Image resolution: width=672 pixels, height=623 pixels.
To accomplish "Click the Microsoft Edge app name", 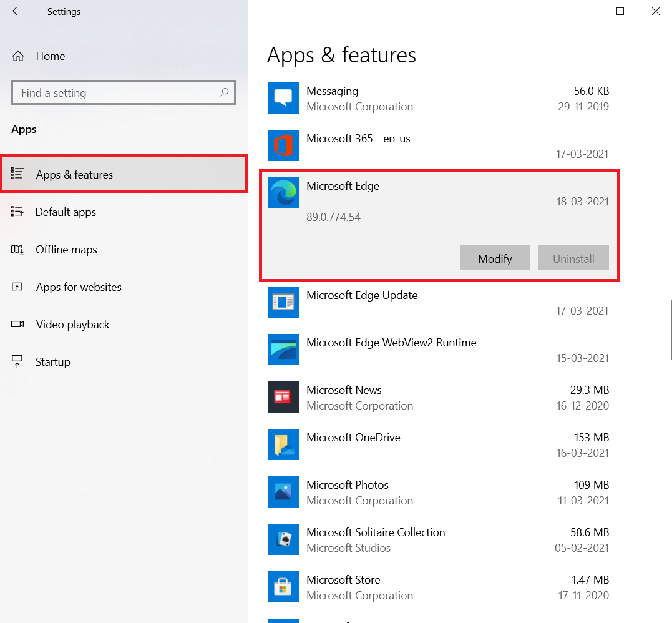I will click(x=343, y=186).
